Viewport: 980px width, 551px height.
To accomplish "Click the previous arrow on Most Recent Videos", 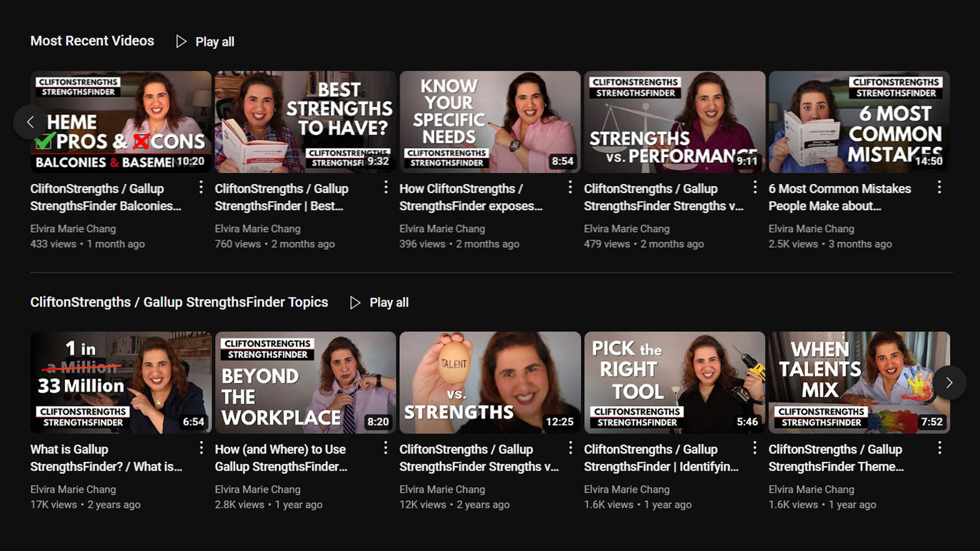I will click(30, 122).
